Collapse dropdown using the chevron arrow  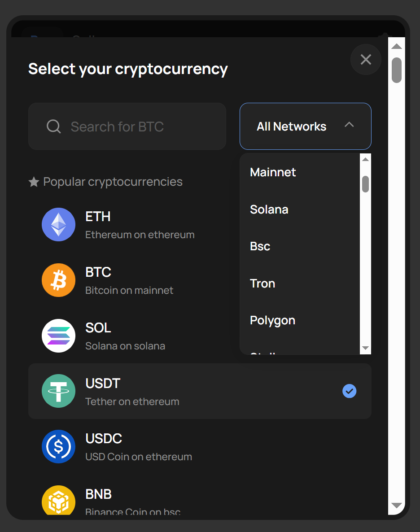pyautogui.click(x=349, y=125)
